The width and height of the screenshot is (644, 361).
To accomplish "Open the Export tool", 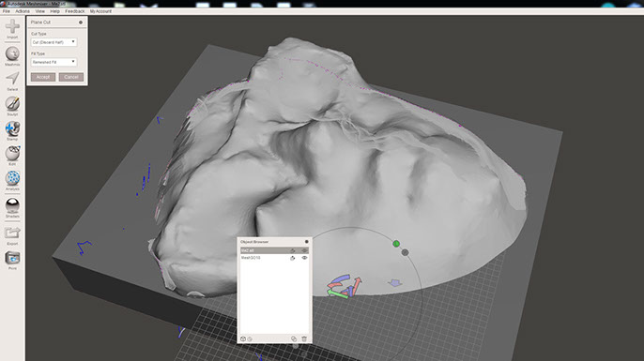I will (x=12, y=235).
